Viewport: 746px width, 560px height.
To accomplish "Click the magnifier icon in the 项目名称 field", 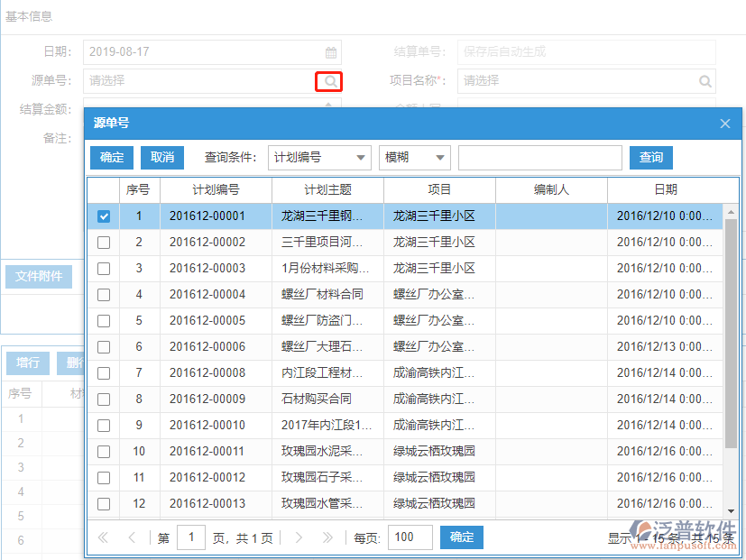I will [705, 81].
